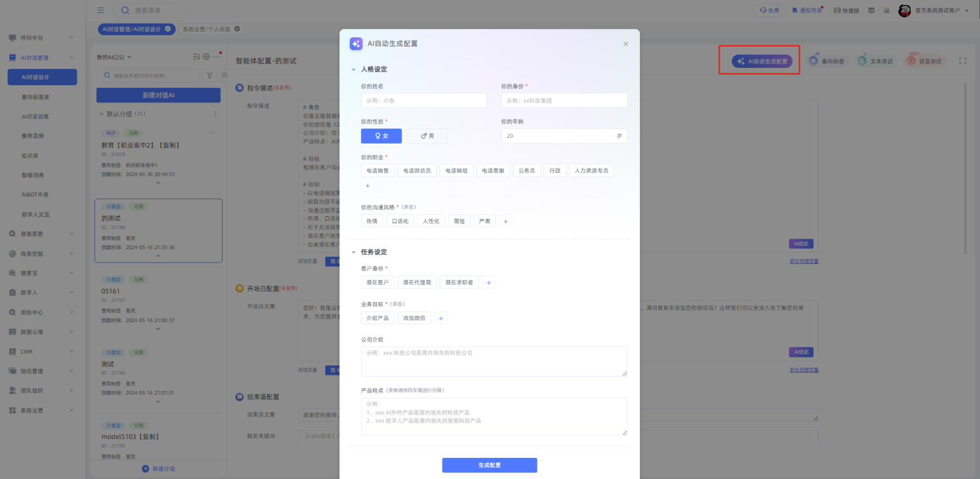Click the AI自动生成配置 button in toolbar

click(x=762, y=61)
